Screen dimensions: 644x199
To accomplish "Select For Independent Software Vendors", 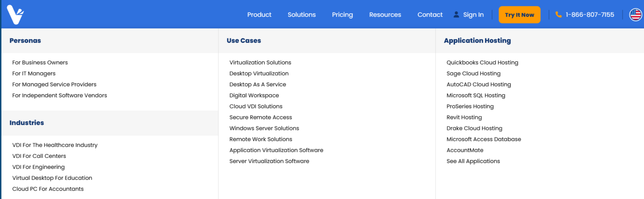I will click(60, 96).
